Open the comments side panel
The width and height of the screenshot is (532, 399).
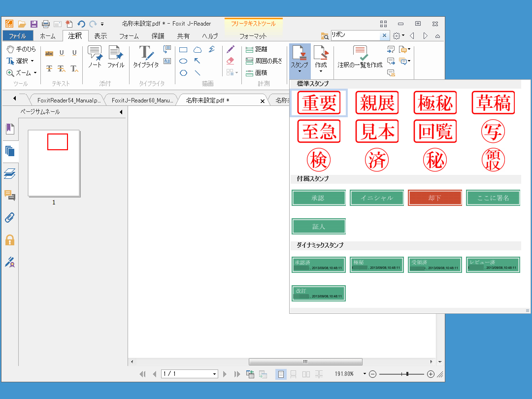(x=10, y=196)
